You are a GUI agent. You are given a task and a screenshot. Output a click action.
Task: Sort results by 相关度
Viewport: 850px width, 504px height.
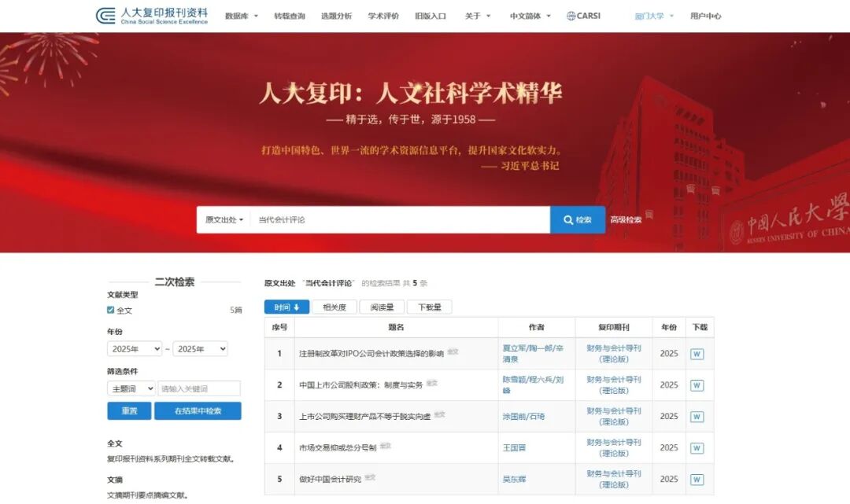(334, 307)
